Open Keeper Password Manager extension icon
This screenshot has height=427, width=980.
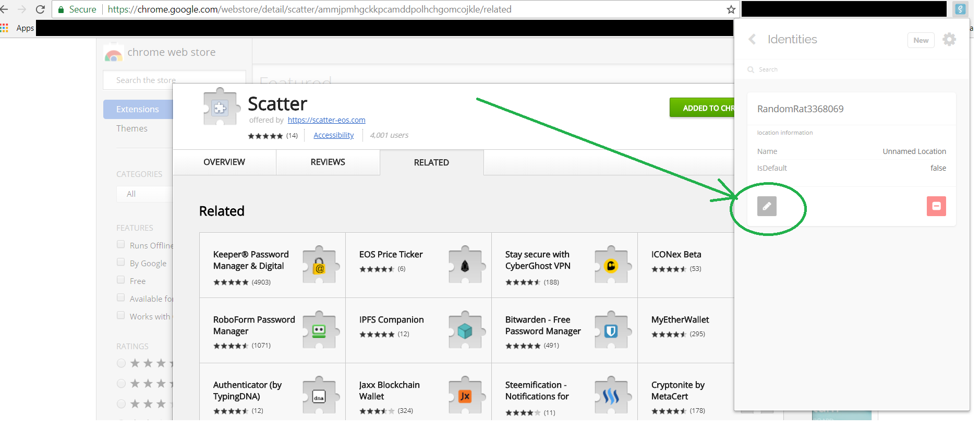click(320, 266)
